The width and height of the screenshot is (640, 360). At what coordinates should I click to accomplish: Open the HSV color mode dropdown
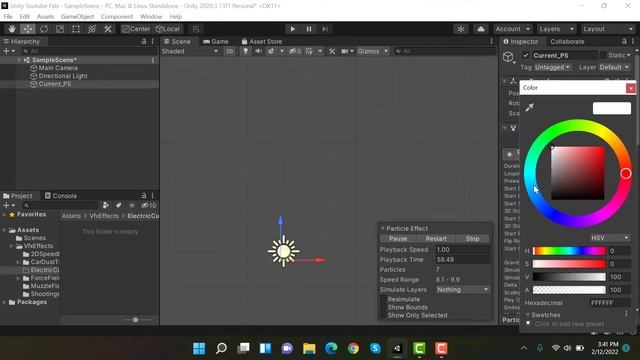click(610, 238)
